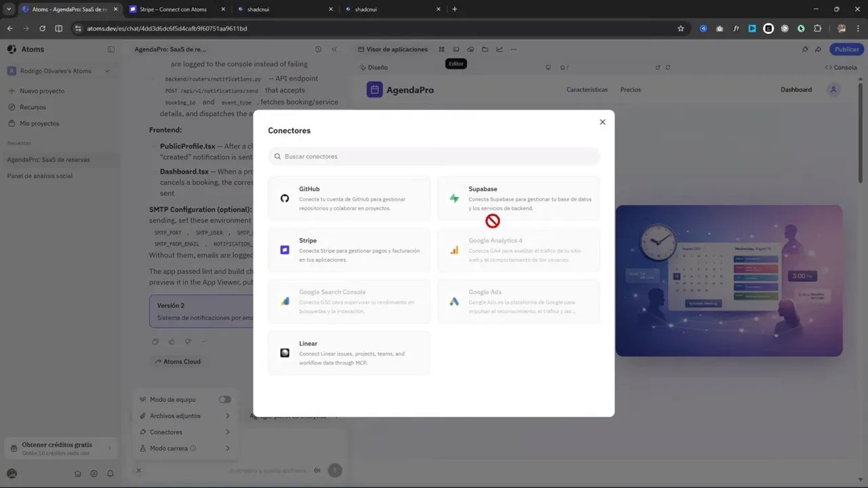Click the Stripe purple logo icon
The height and width of the screenshot is (488, 868).
(x=285, y=250)
